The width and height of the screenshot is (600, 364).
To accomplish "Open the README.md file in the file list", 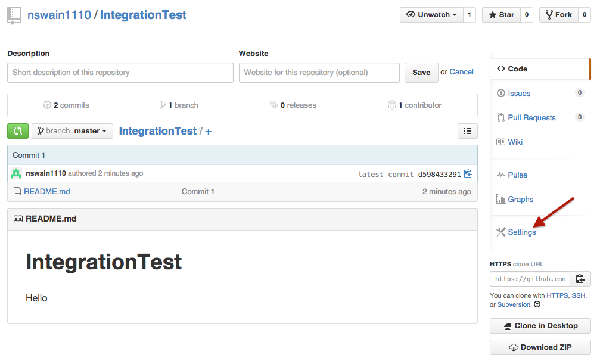I will (x=46, y=191).
